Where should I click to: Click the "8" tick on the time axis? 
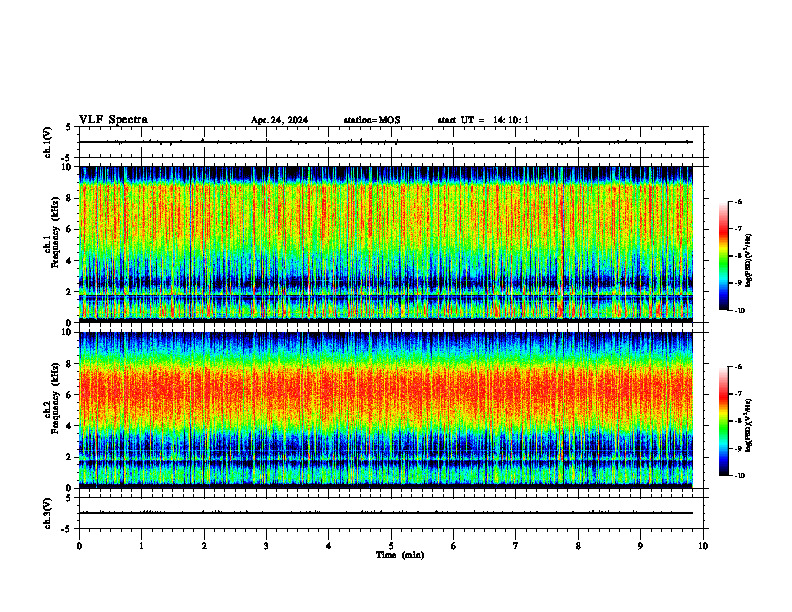pyautogui.click(x=578, y=546)
